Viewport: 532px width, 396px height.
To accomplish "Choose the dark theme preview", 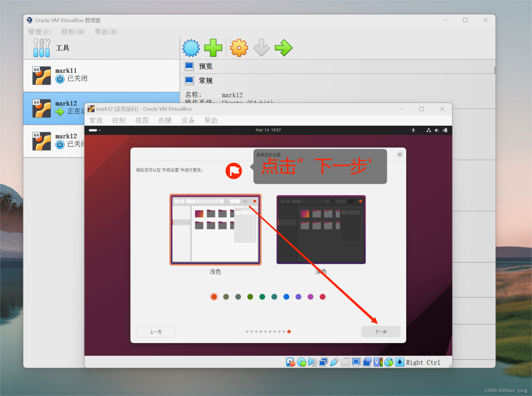I will click(x=321, y=229).
